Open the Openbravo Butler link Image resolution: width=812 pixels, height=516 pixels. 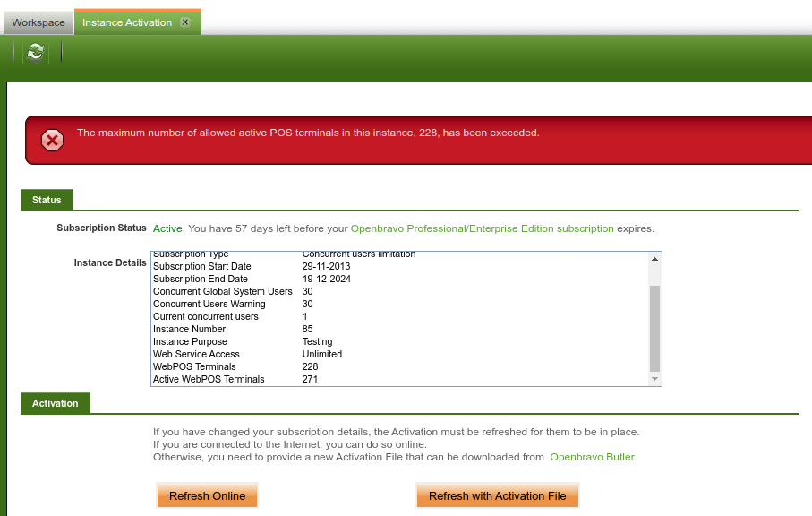click(592, 457)
